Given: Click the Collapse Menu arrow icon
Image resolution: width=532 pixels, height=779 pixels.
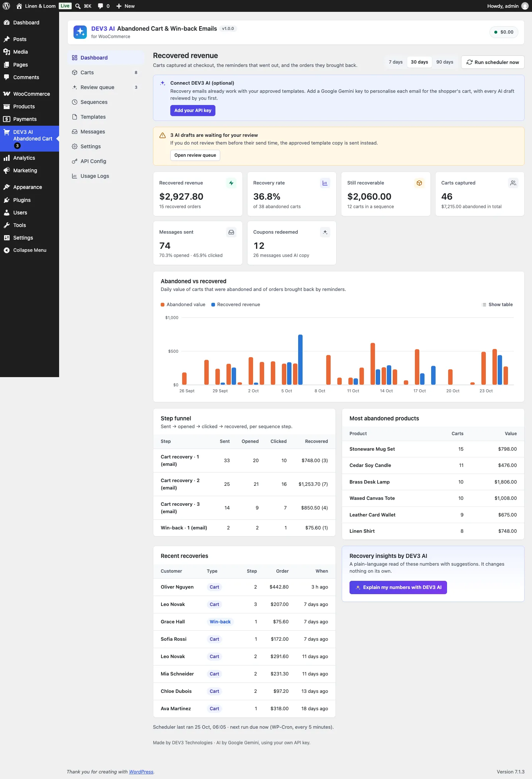Looking at the screenshot, I should pyautogui.click(x=7, y=250).
